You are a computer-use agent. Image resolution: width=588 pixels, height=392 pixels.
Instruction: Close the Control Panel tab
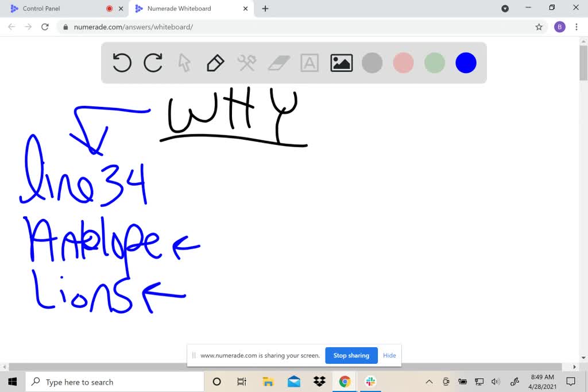[x=121, y=8]
